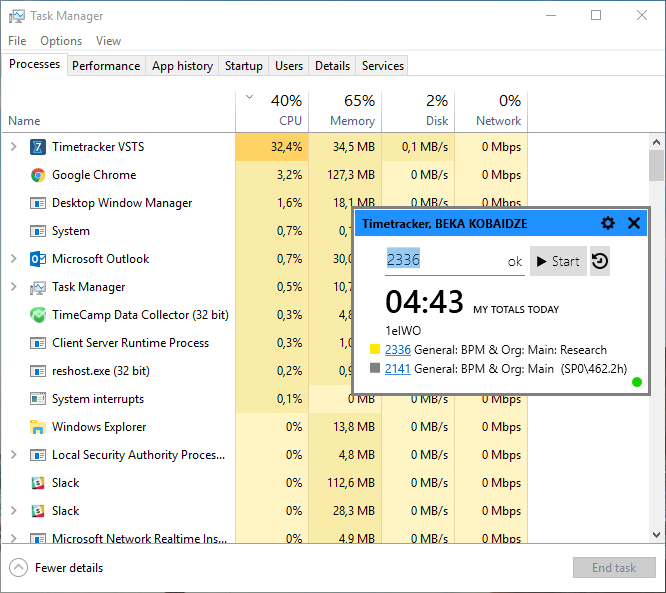This screenshot has width=666, height=593.
Task: Switch to the Users tab
Action: 289,66
